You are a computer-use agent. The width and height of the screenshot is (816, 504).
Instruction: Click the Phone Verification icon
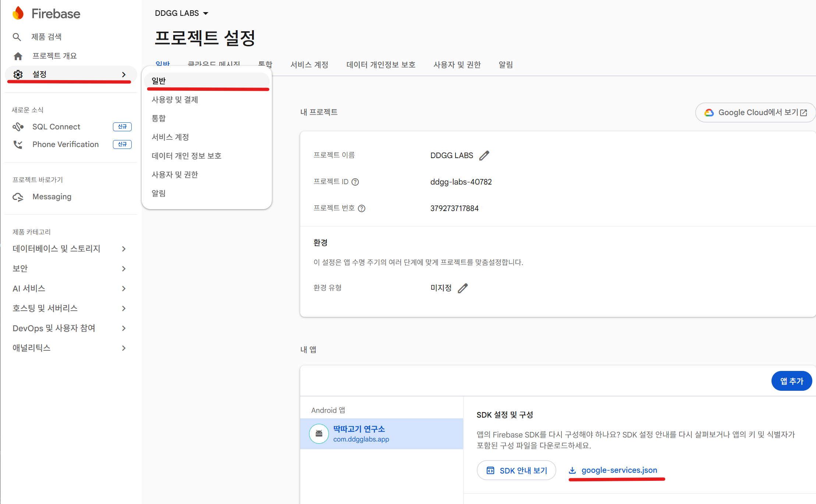(18, 144)
